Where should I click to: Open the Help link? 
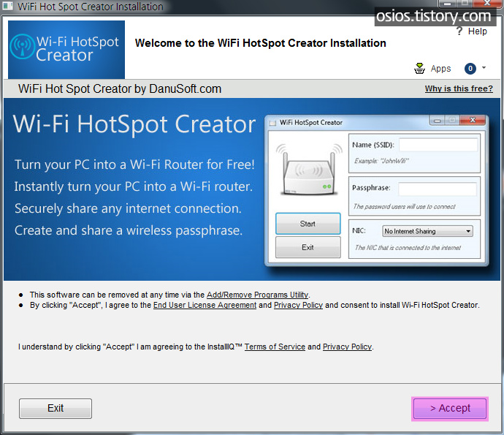click(477, 31)
